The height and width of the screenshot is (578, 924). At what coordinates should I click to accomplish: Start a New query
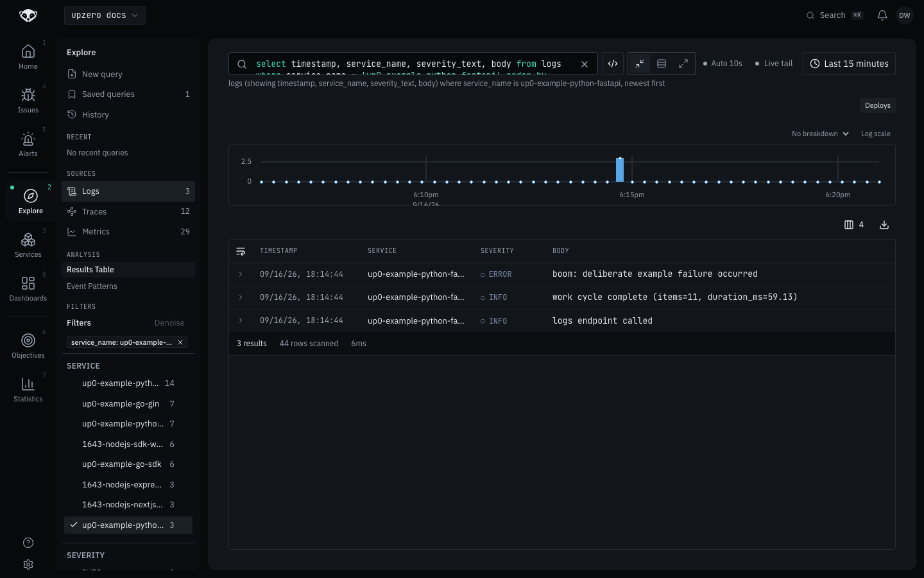coord(128,74)
